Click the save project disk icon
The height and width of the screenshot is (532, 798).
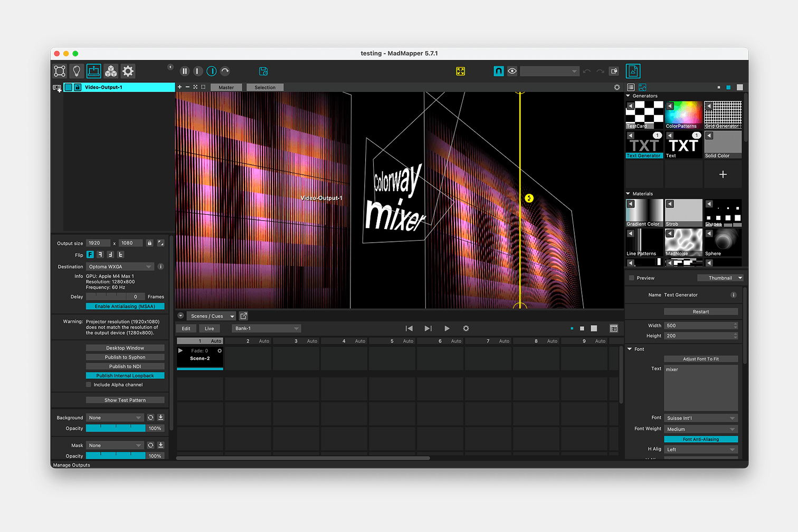click(x=263, y=71)
